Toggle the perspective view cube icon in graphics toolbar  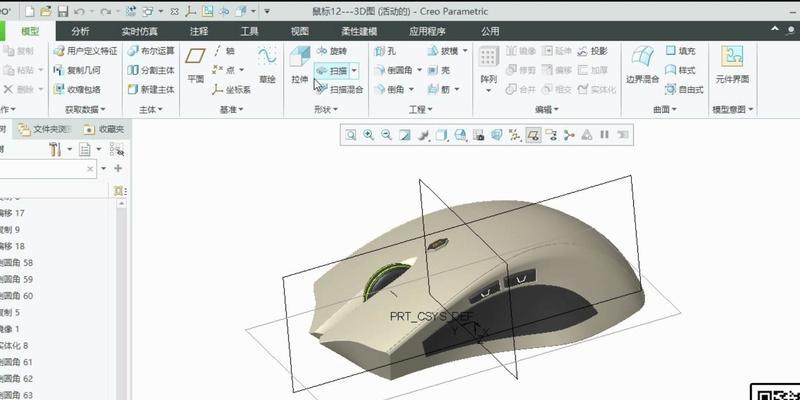tap(496, 135)
